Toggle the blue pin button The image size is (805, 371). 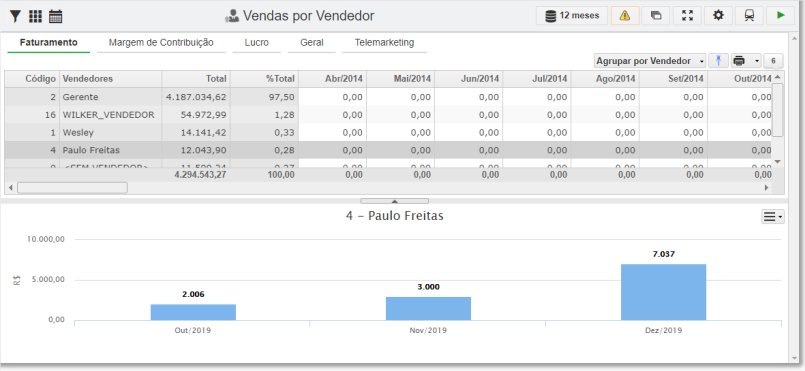pyautogui.click(x=718, y=61)
